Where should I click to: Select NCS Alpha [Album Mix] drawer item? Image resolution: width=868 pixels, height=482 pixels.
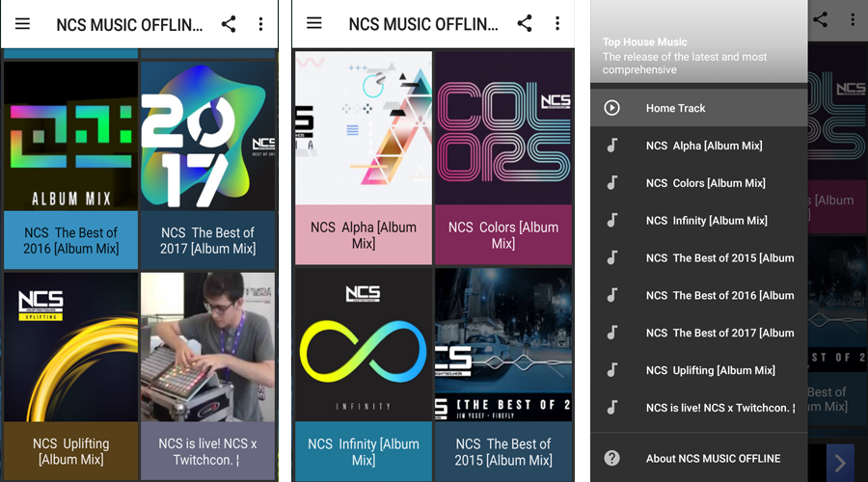tap(699, 146)
